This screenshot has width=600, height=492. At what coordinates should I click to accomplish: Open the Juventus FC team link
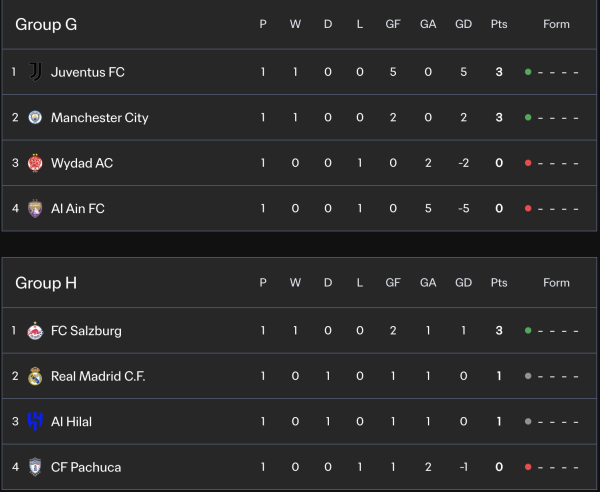click(x=88, y=72)
